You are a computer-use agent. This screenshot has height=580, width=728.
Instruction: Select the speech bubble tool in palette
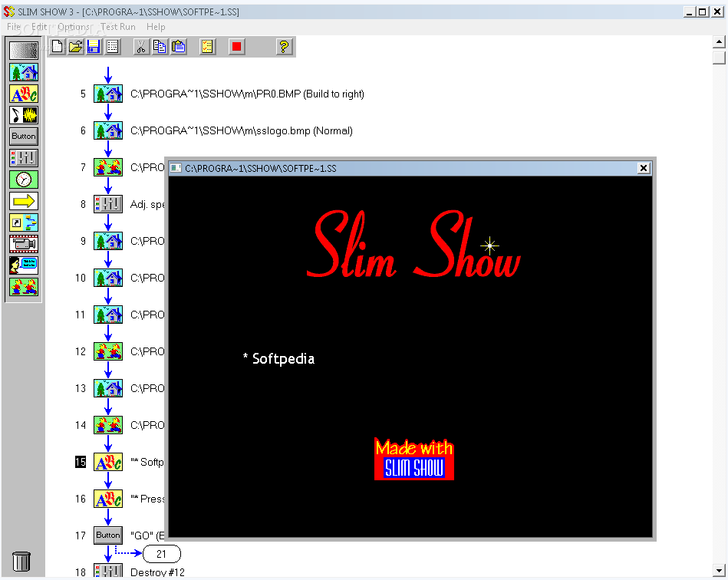[24, 265]
